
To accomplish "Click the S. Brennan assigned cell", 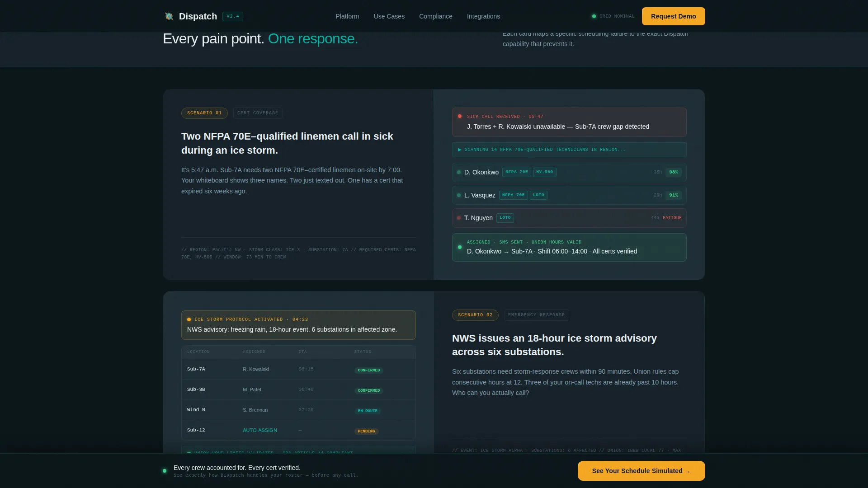I will pos(255,410).
